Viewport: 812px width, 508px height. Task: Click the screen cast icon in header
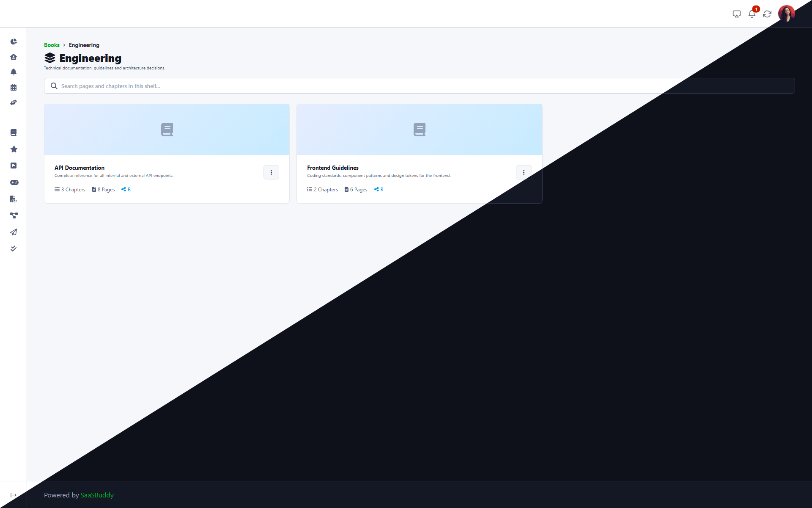pos(736,14)
